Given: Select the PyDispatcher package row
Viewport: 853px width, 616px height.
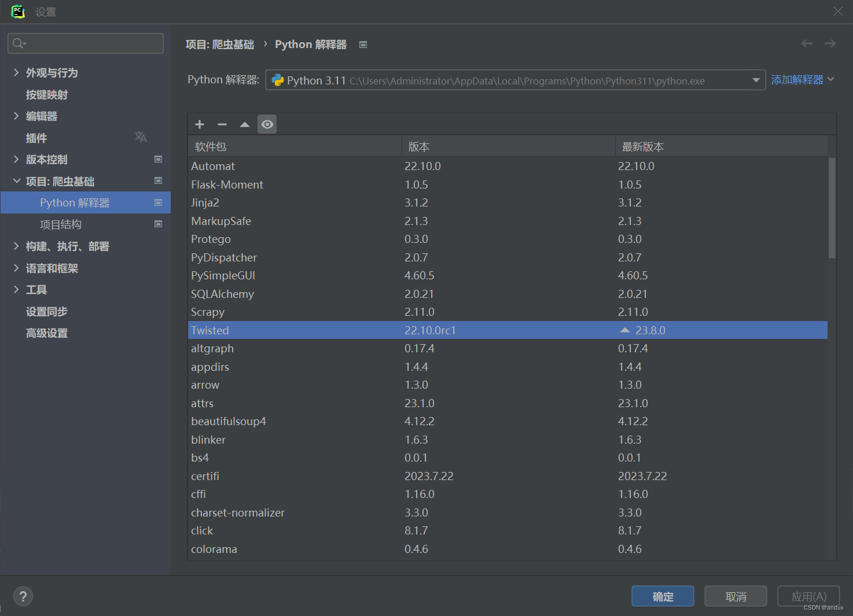Looking at the screenshot, I should pyautogui.click(x=508, y=257).
